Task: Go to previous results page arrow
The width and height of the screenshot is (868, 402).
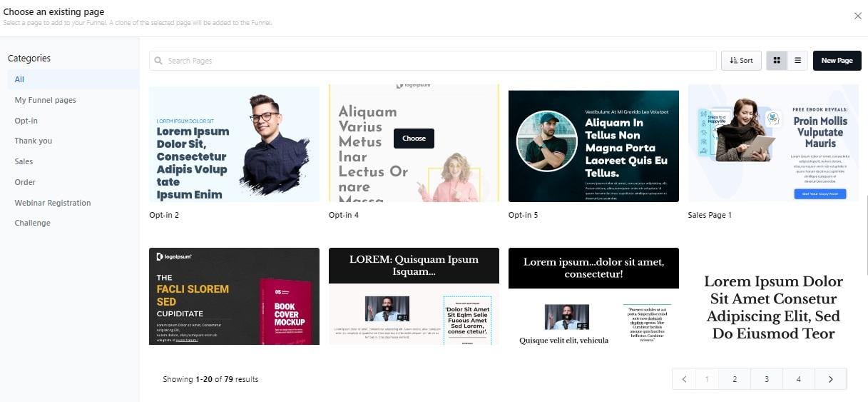Action: coord(684,379)
